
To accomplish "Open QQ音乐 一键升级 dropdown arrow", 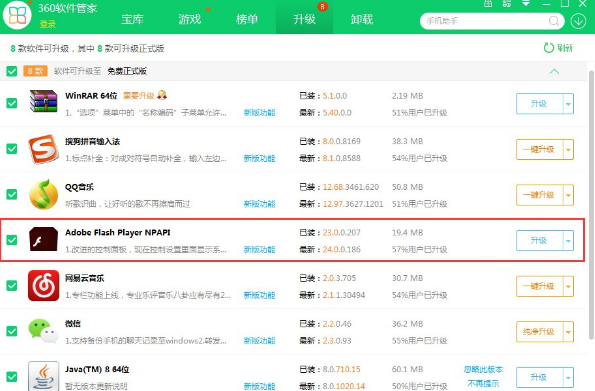I will click(568, 195).
